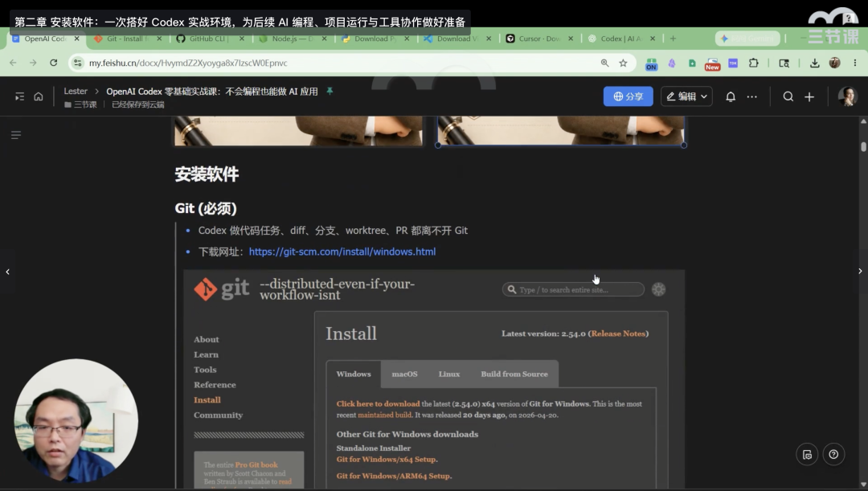Click the green pin icon beside document title
The height and width of the screenshot is (491, 868).
click(330, 91)
